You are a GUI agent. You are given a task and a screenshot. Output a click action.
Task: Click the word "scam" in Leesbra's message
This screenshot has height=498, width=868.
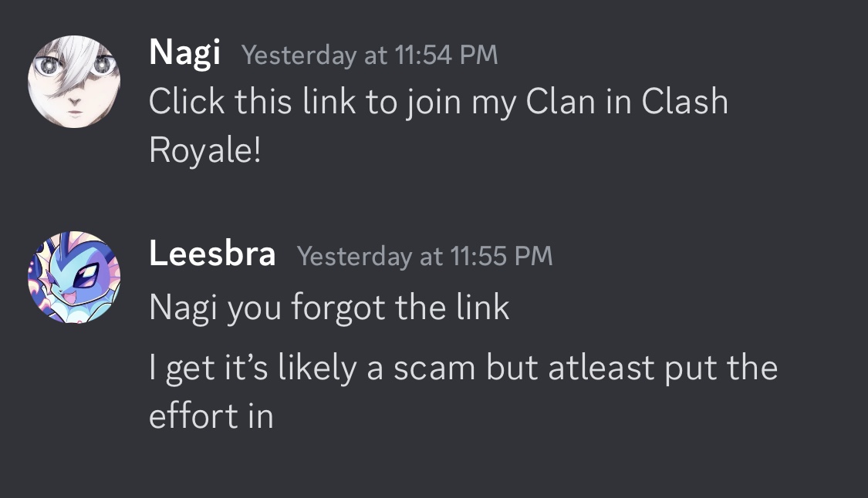(434, 368)
